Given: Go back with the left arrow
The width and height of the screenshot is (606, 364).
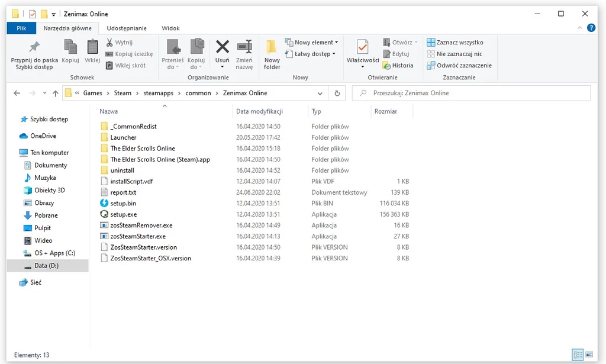Looking at the screenshot, I should coord(17,93).
